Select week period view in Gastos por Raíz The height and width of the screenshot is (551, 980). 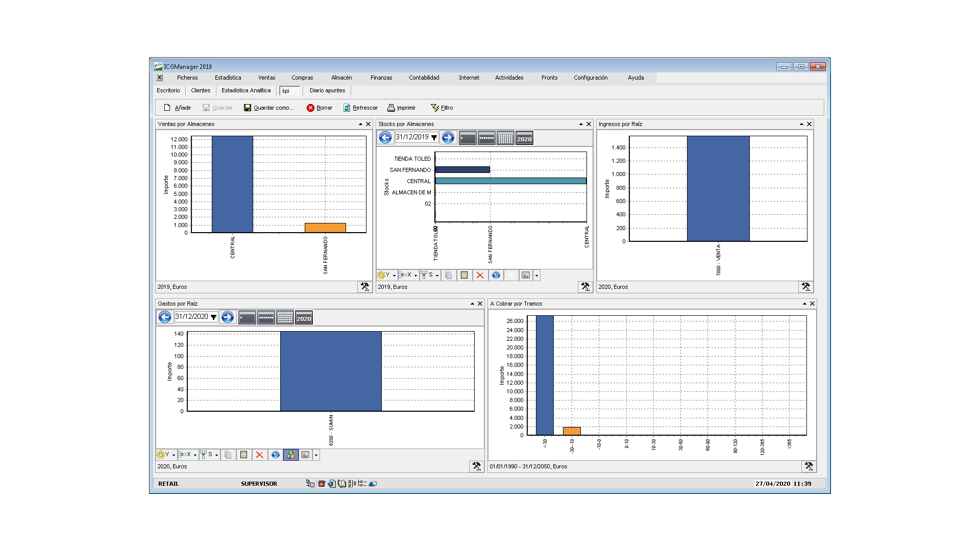point(266,318)
